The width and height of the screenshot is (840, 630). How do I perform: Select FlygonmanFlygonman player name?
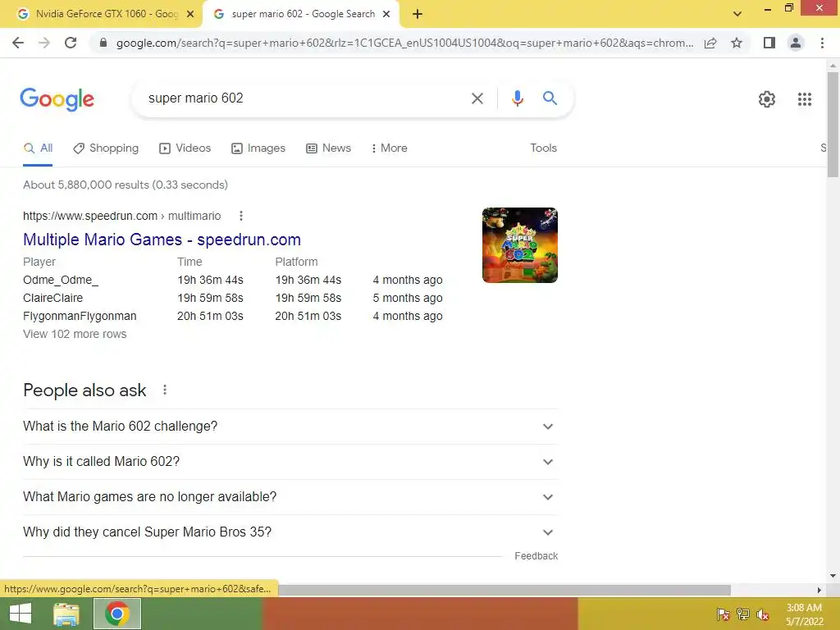click(x=80, y=316)
